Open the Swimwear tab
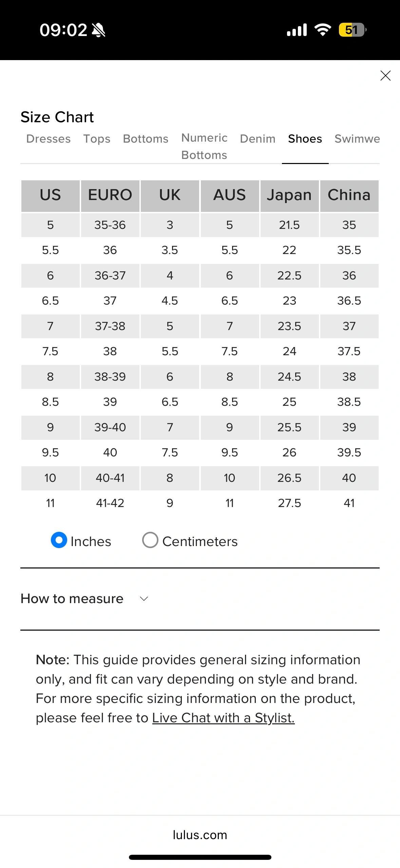 (x=357, y=139)
